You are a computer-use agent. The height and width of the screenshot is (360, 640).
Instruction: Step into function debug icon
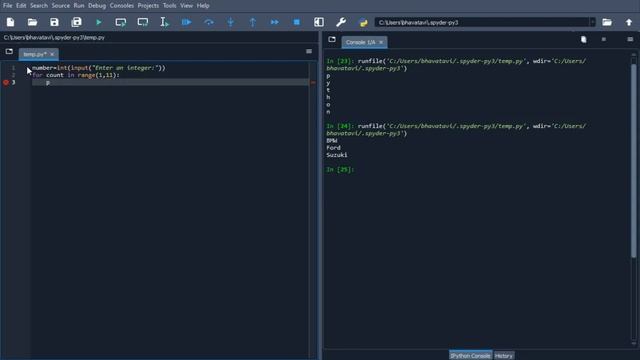231,22
